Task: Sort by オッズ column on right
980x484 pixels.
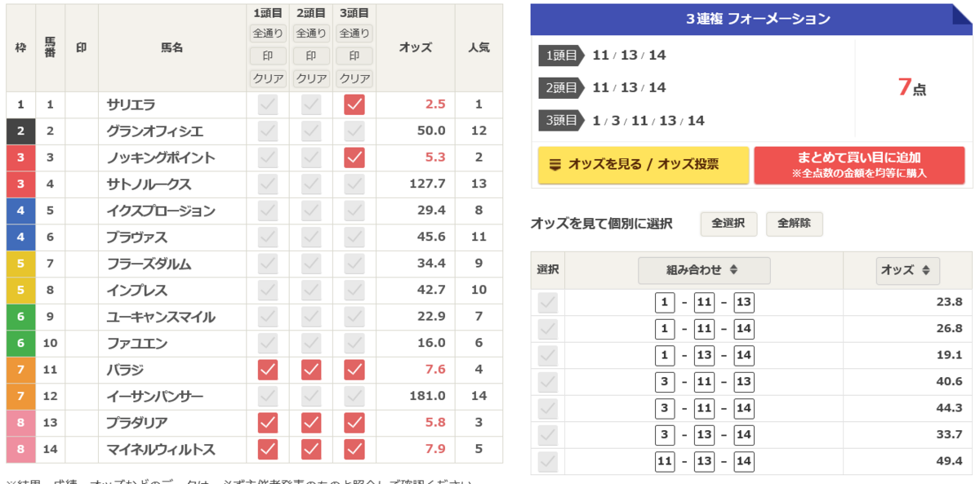Action: (907, 270)
